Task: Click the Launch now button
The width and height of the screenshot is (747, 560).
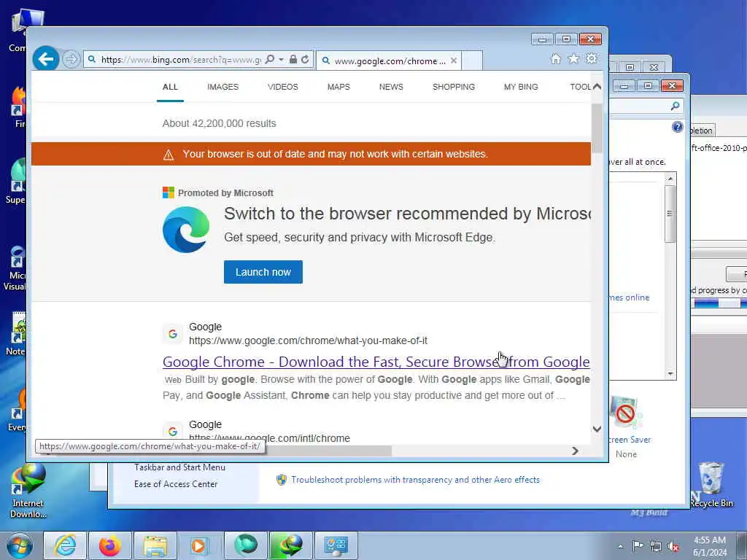Action: coord(263,272)
